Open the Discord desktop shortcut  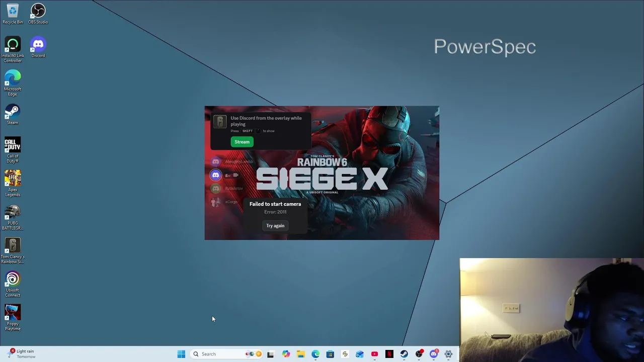(x=38, y=47)
